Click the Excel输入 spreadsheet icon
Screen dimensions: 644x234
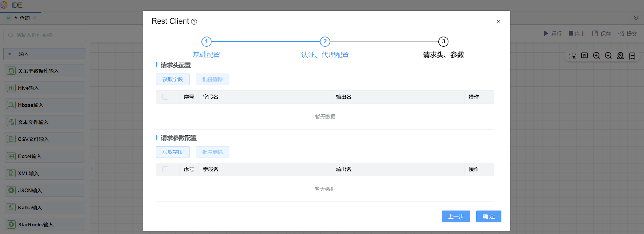(x=11, y=156)
